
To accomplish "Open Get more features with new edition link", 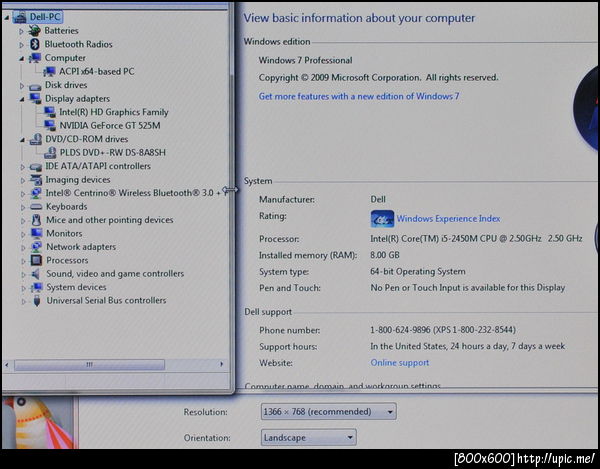I will [x=359, y=96].
